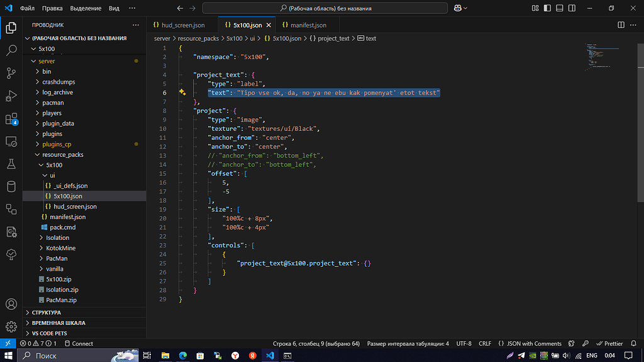Click the key icon in status bar

(586, 344)
